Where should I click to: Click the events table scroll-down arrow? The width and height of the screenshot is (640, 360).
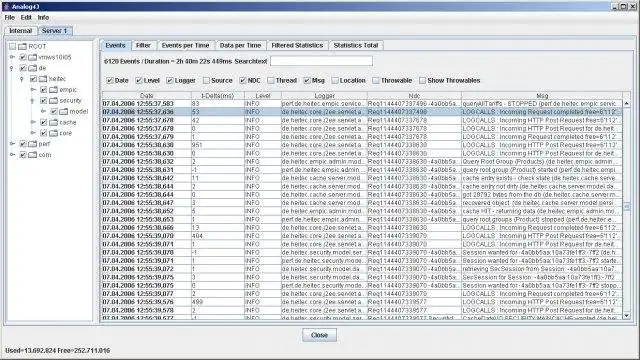pos(627,315)
